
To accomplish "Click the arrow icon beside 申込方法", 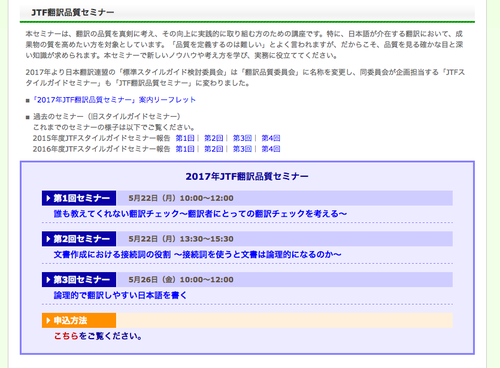I will [x=48, y=321].
